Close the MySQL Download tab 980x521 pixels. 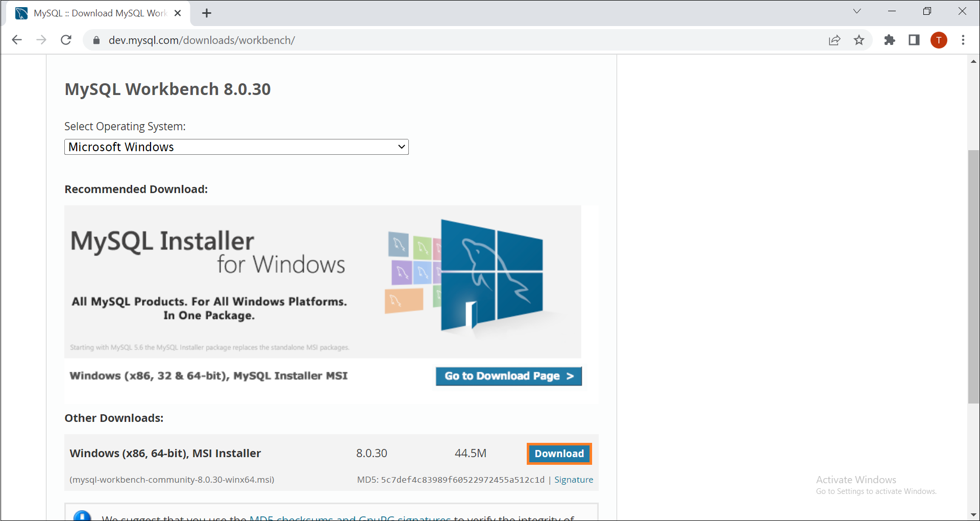[x=178, y=13]
